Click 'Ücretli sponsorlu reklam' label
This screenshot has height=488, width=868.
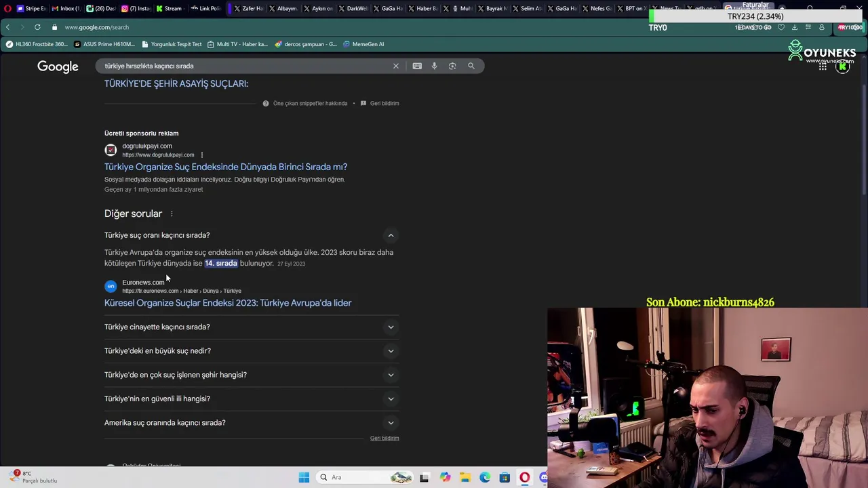(x=141, y=134)
